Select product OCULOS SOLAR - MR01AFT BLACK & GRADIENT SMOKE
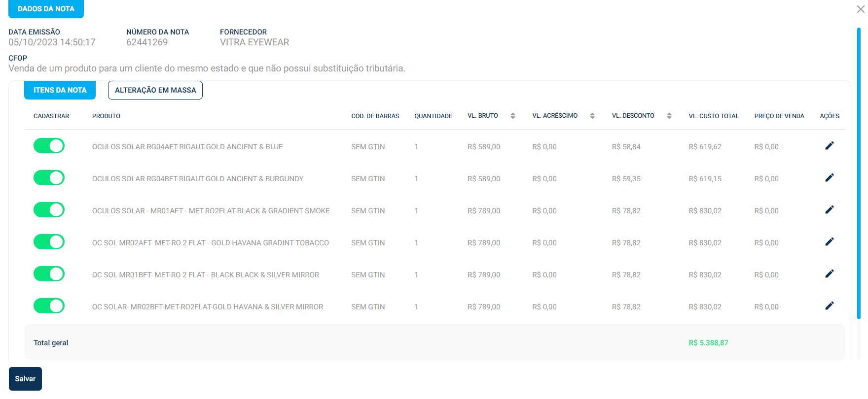Viewport: 868px width, 399px height. 211,211
